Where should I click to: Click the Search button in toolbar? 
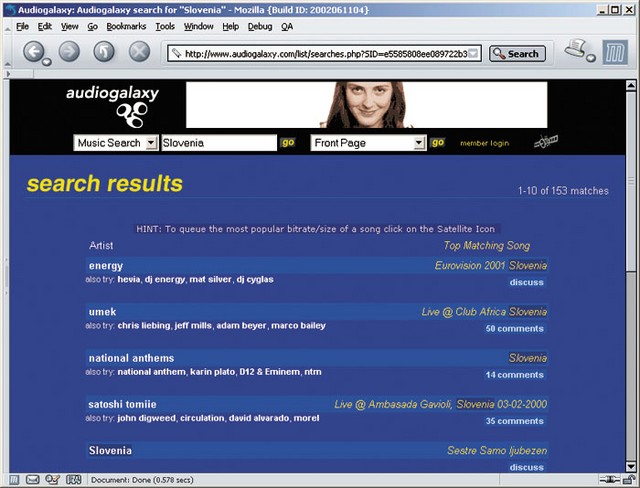point(517,53)
